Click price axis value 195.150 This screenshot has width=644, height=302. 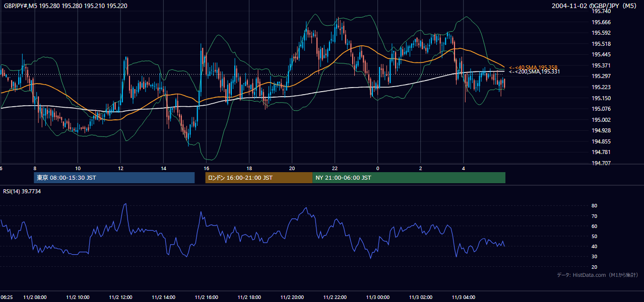pos(601,98)
